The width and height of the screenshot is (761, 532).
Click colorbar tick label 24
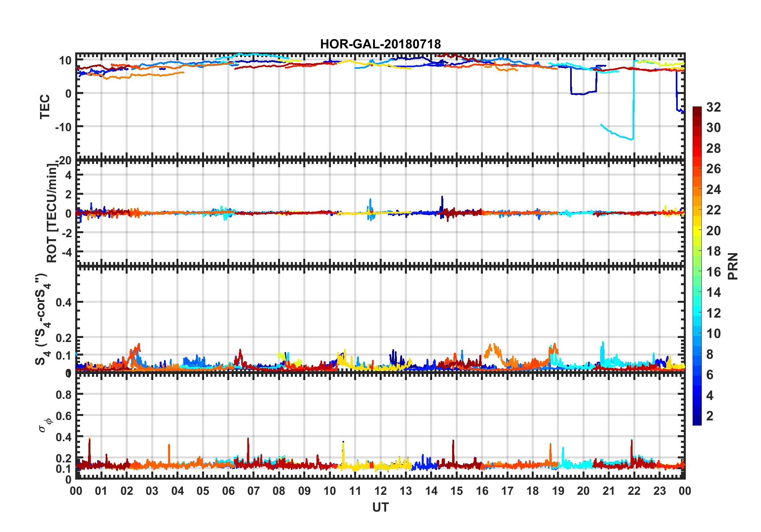pos(713,189)
